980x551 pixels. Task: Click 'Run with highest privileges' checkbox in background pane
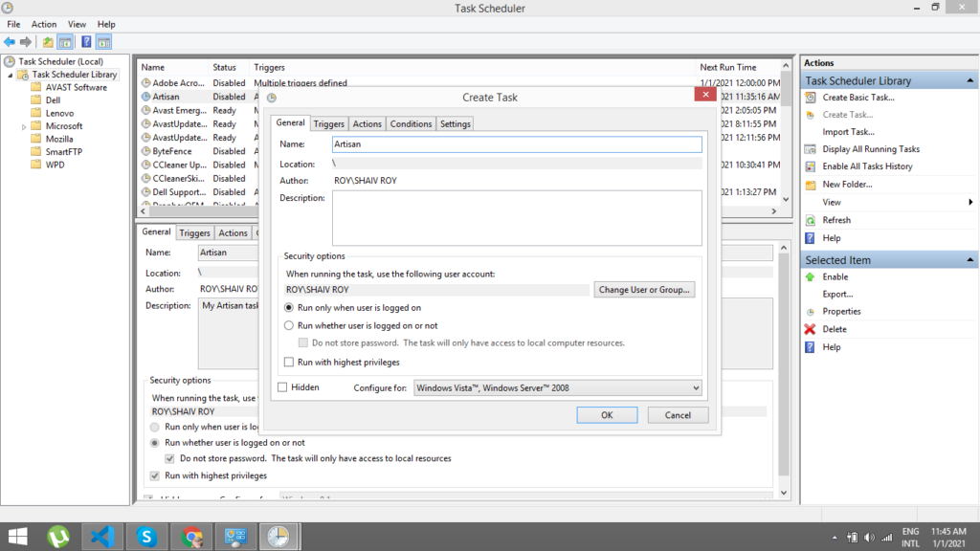(155, 475)
